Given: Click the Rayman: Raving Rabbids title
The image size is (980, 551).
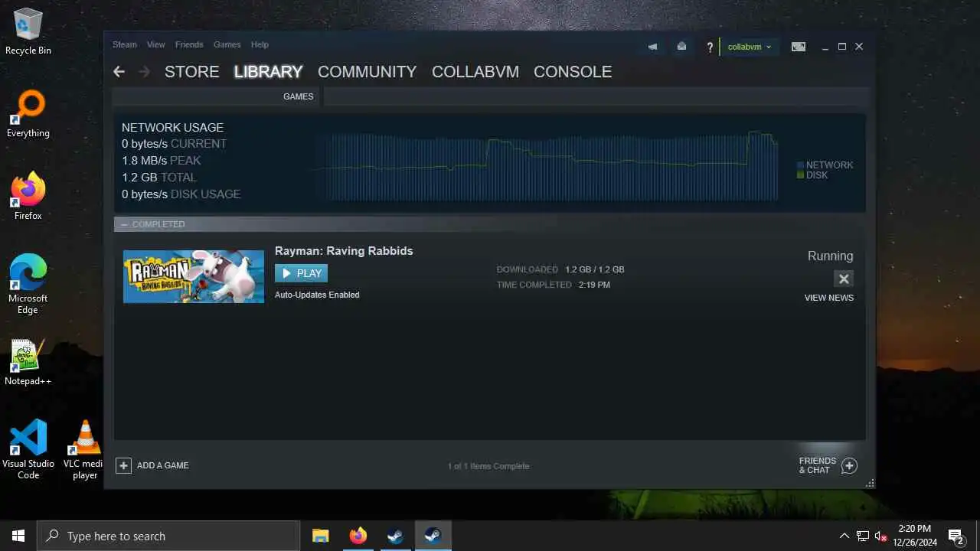Looking at the screenshot, I should 344,251.
